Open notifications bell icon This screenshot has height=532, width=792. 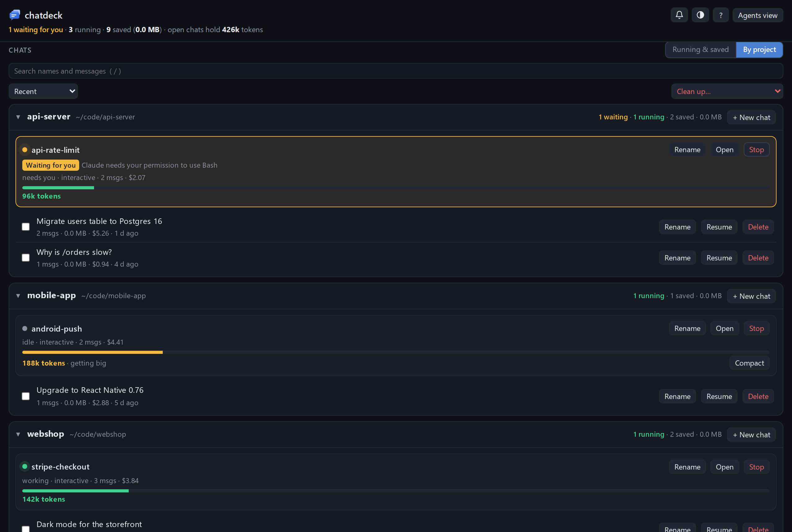pyautogui.click(x=679, y=15)
